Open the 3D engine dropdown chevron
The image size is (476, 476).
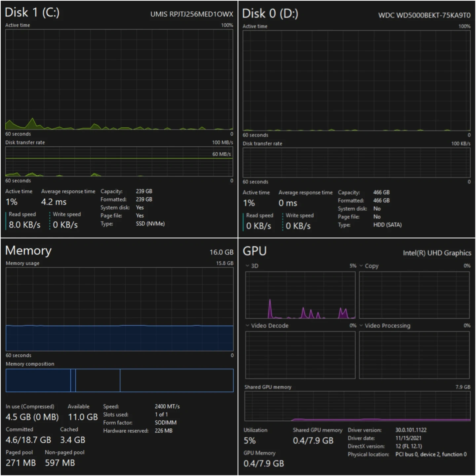pos(247,266)
